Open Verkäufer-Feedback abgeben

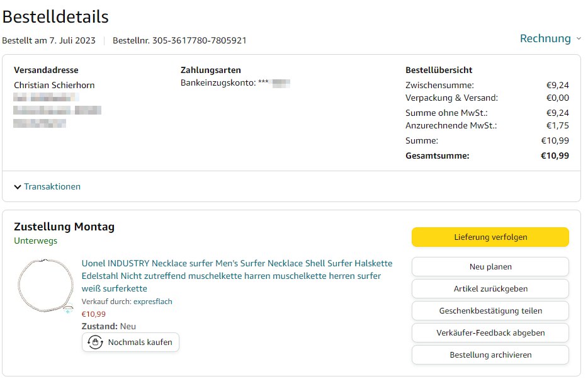click(x=490, y=333)
